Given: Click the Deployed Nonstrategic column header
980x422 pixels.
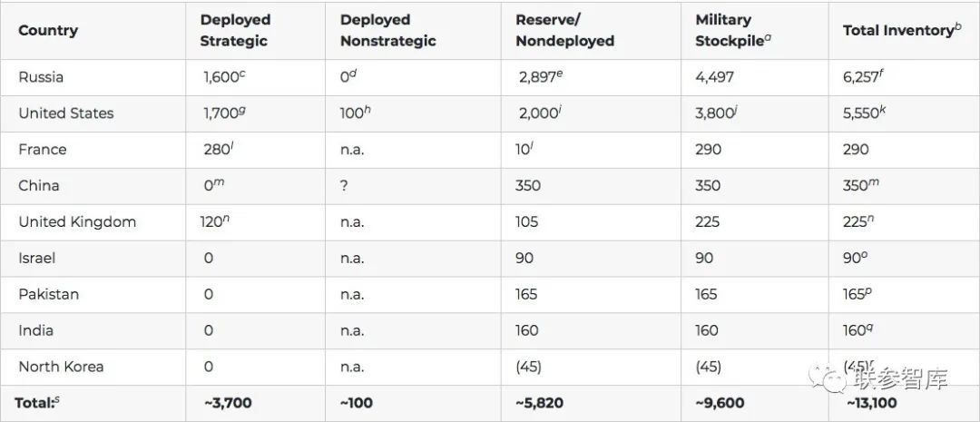Looking at the screenshot, I should click(x=387, y=30).
